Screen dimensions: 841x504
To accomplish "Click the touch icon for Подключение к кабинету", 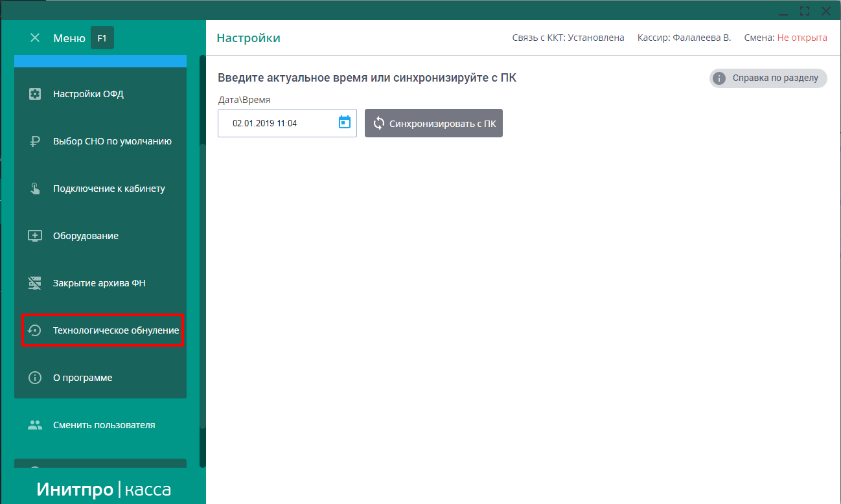I will (35, 189).
